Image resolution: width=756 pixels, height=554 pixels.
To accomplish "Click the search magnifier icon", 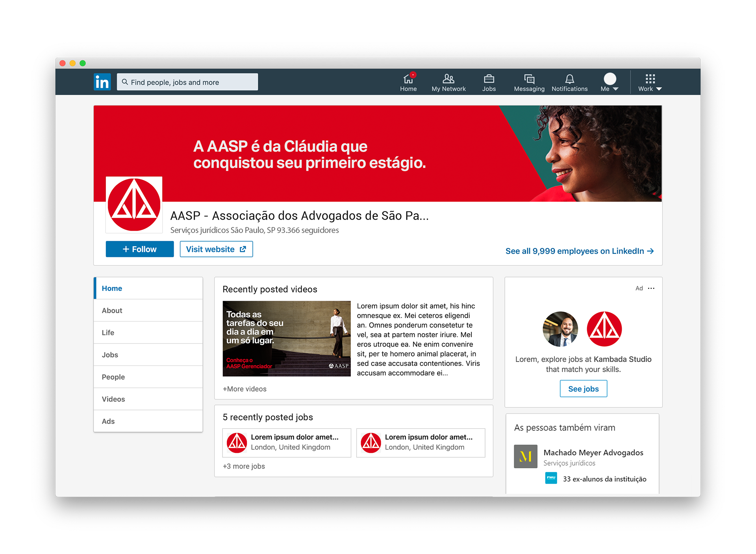I will 125,82.
